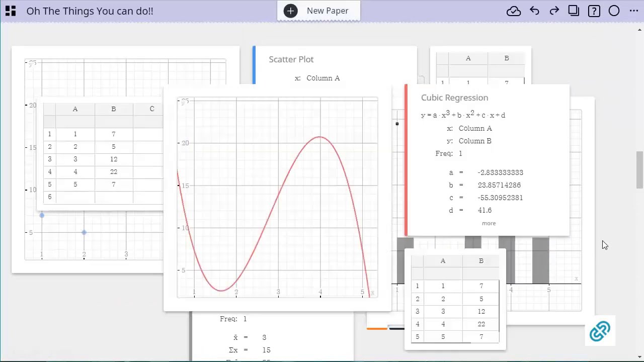644x362 pixels.
Task: Click cell value 12 in left table
Action: pos(114,159)
